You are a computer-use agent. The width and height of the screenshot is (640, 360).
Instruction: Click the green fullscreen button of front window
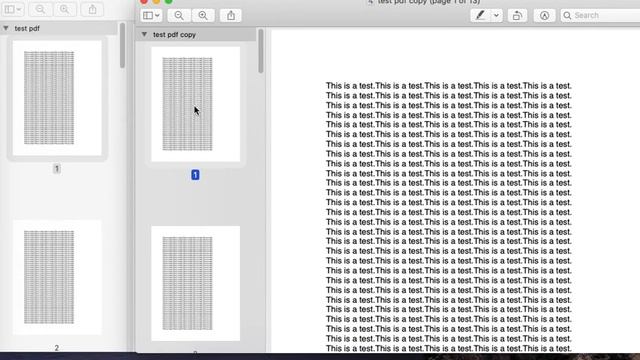click(168, 1)
